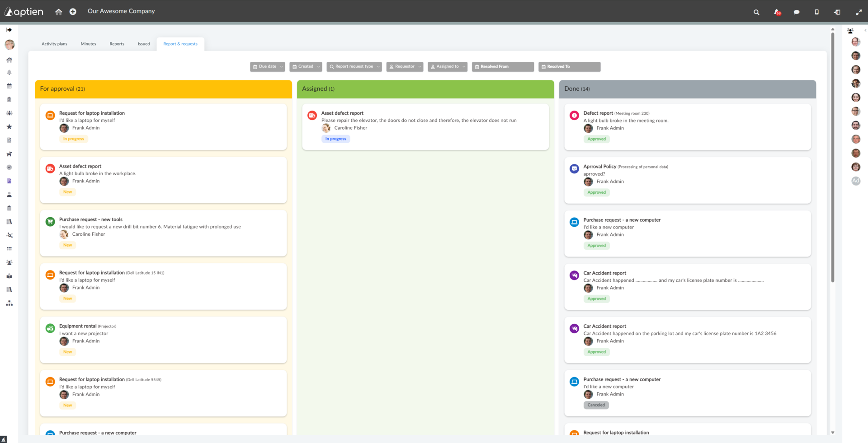Image resolution: width=868 pixels, height=443 pixels.
Task: Switch to the Minutes tab
Action: [89, 44]
